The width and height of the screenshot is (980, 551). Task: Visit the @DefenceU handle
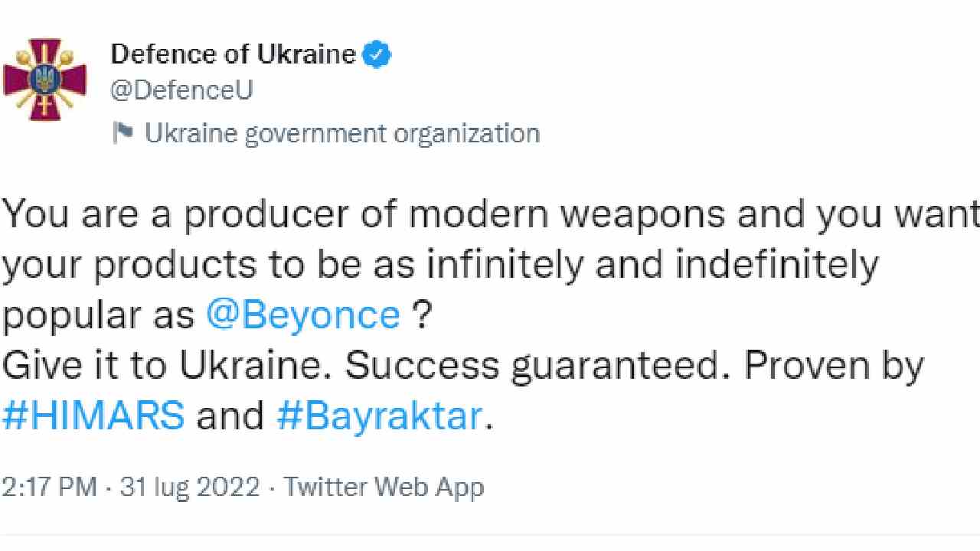pos(182,91)
